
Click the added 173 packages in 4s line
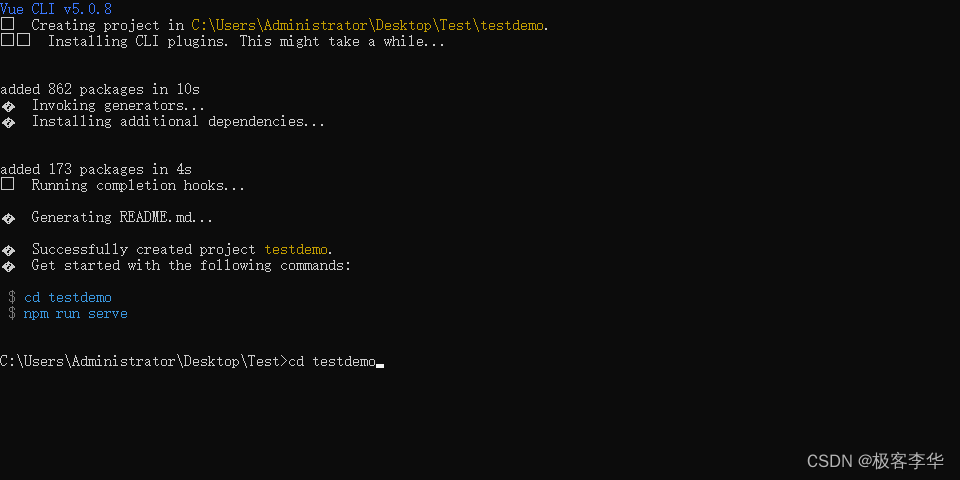(x=96, y=170)
